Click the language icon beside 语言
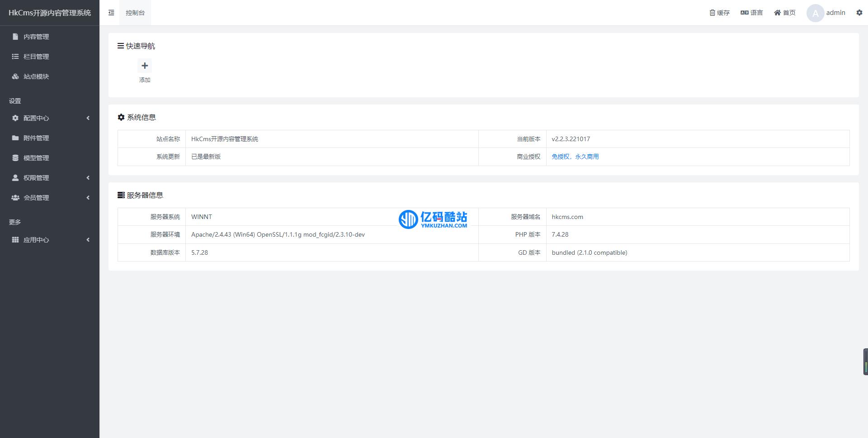868x438 pixels. [x=745, y=13]
